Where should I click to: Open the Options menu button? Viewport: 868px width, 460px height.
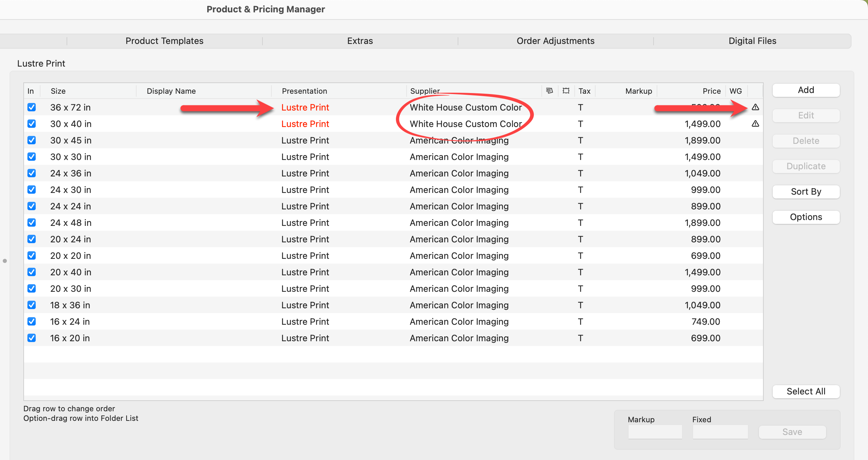point(806,217)
